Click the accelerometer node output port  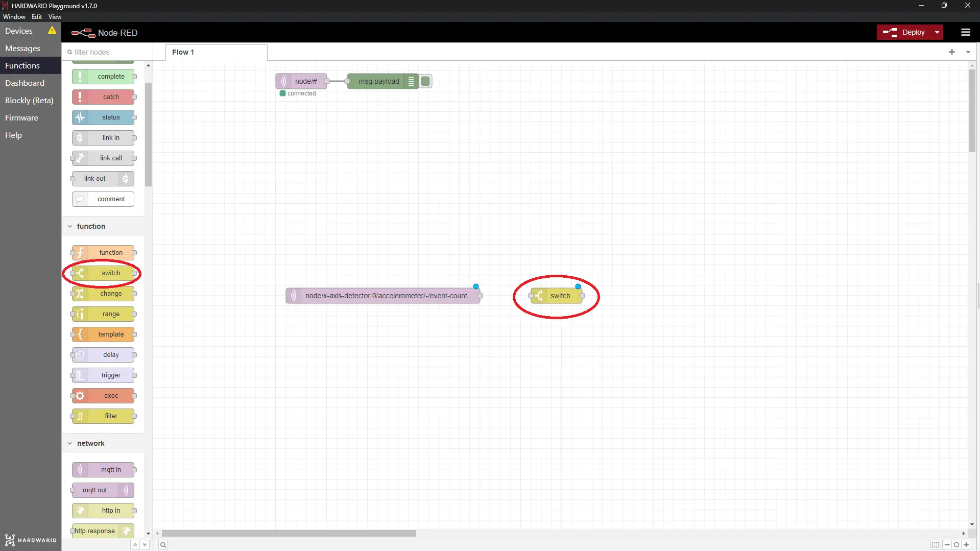[x=480, y=296]
